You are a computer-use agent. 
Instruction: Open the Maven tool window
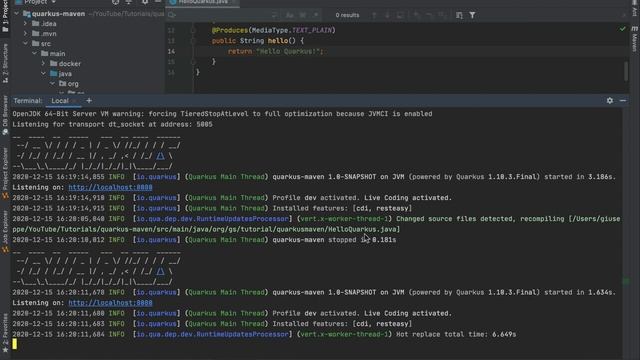point(634,40)
